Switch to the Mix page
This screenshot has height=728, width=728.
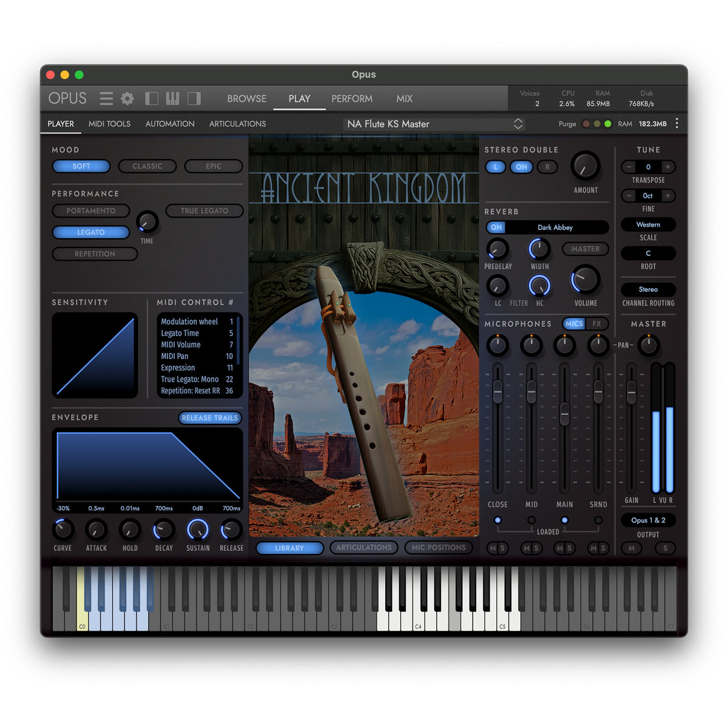[x=405, y=98]
